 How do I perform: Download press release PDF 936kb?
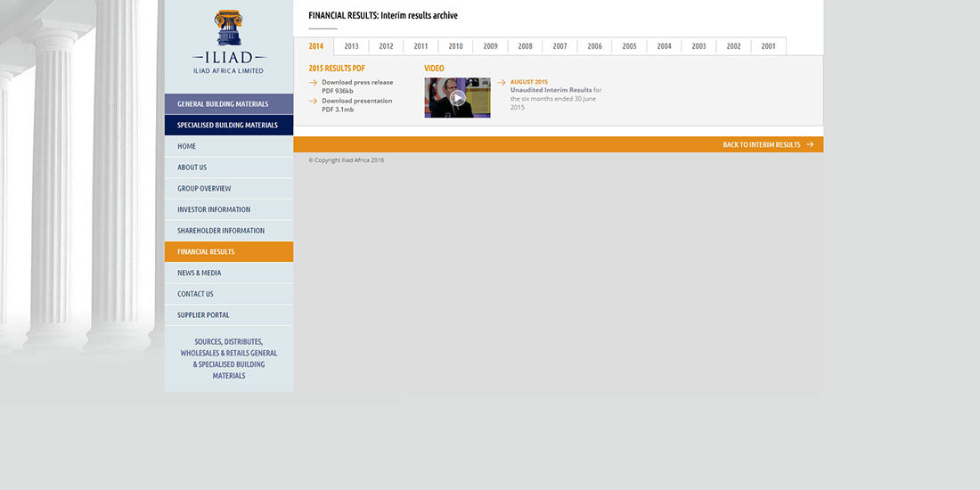pyautogui.click(x=356, y=86)
